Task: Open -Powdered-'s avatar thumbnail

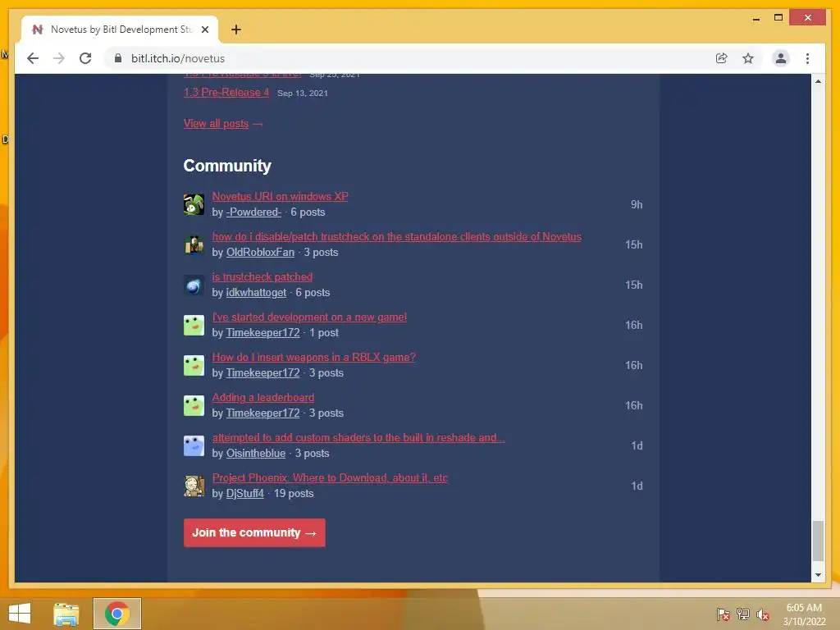Action: (x=194, y=204)
